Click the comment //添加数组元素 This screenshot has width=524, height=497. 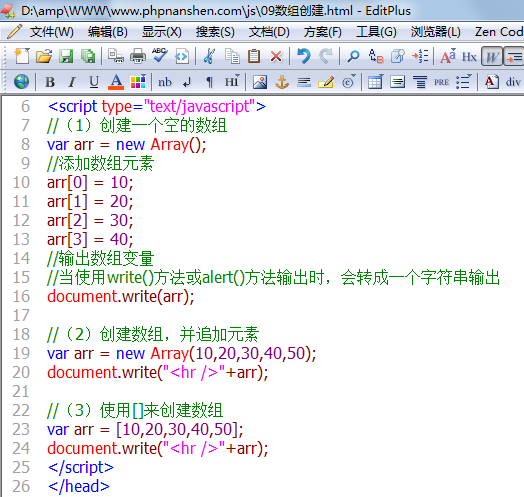(x=101, y=163)
